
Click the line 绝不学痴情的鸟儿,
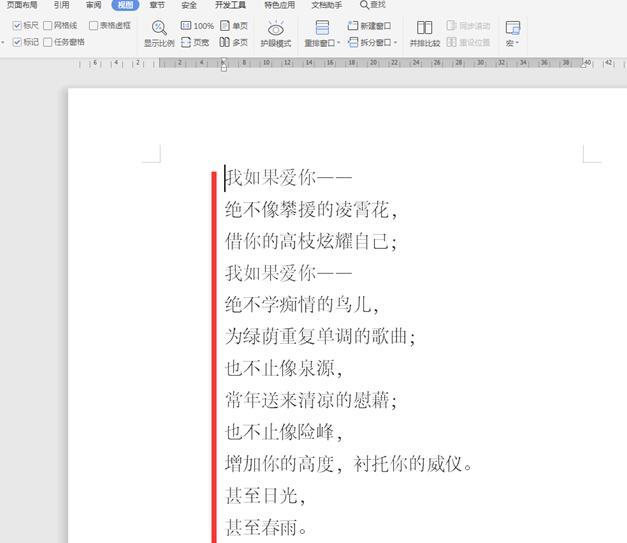pos(302,305)
